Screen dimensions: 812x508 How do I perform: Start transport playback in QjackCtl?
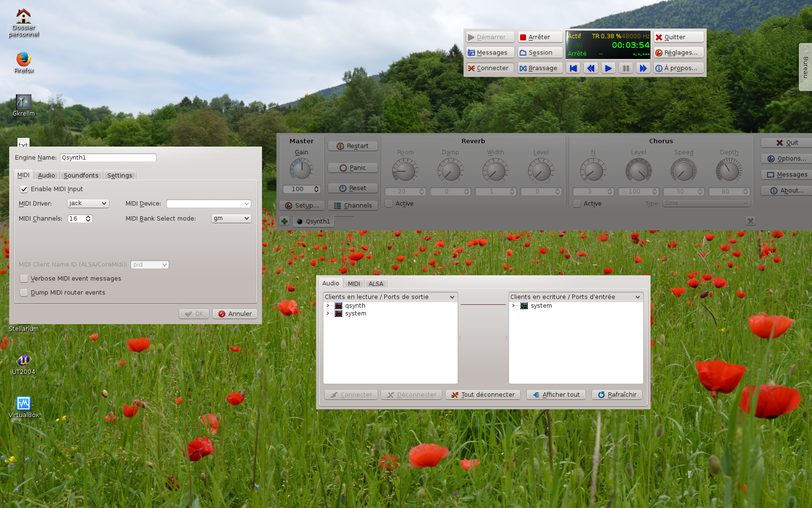coord(608,68)
